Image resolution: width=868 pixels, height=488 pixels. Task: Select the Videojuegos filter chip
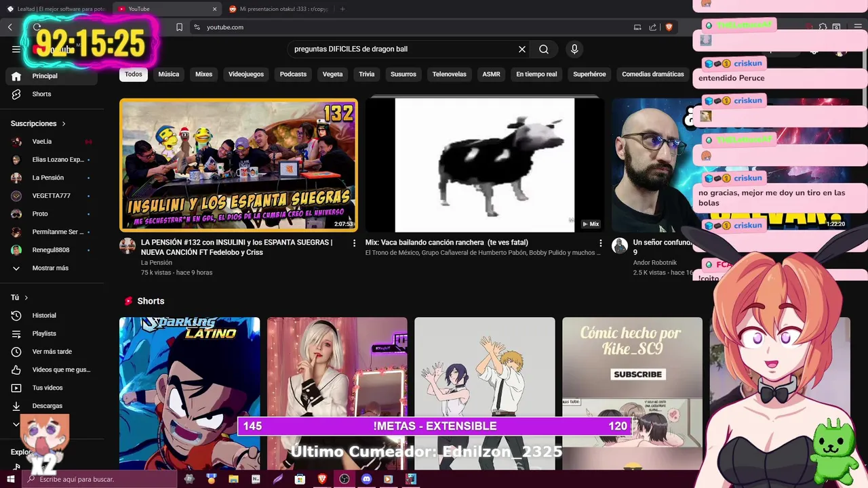(x=246, y=74)
